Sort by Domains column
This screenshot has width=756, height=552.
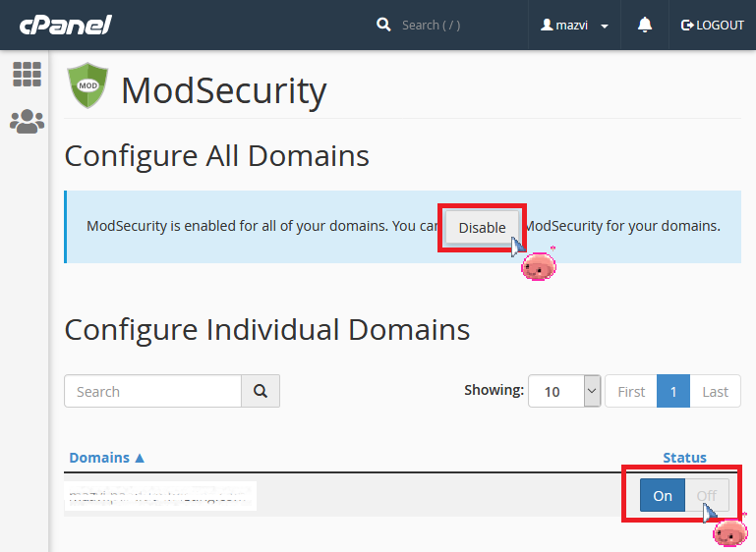coord(106,457)
